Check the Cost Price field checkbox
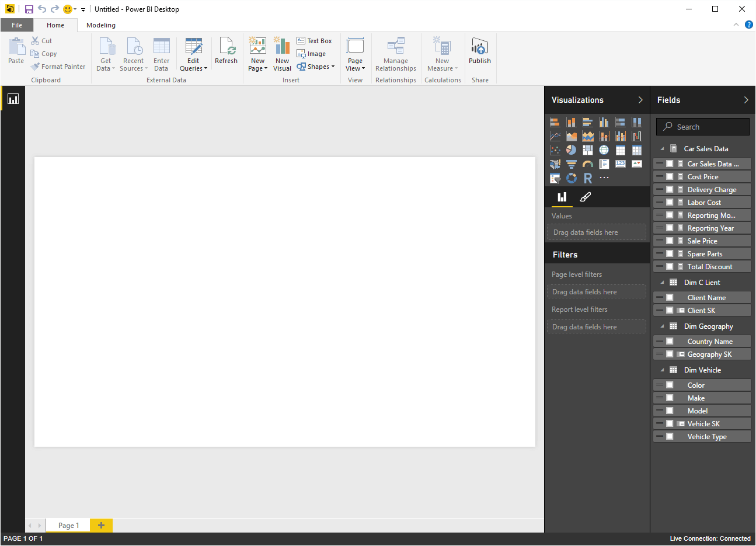 (670, 177)
